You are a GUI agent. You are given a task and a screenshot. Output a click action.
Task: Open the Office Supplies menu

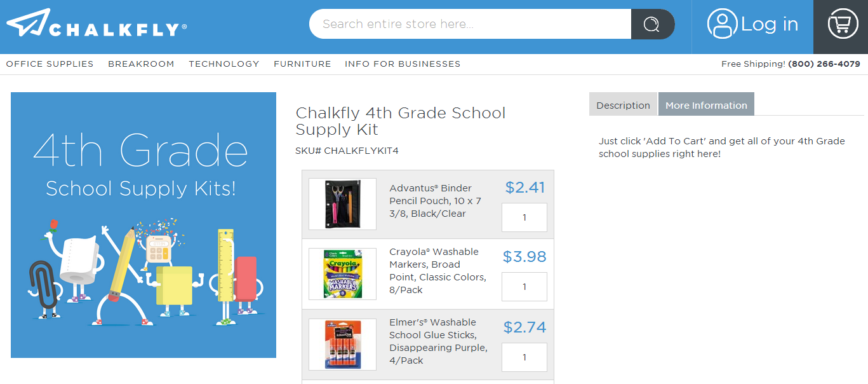pos(50,64)
